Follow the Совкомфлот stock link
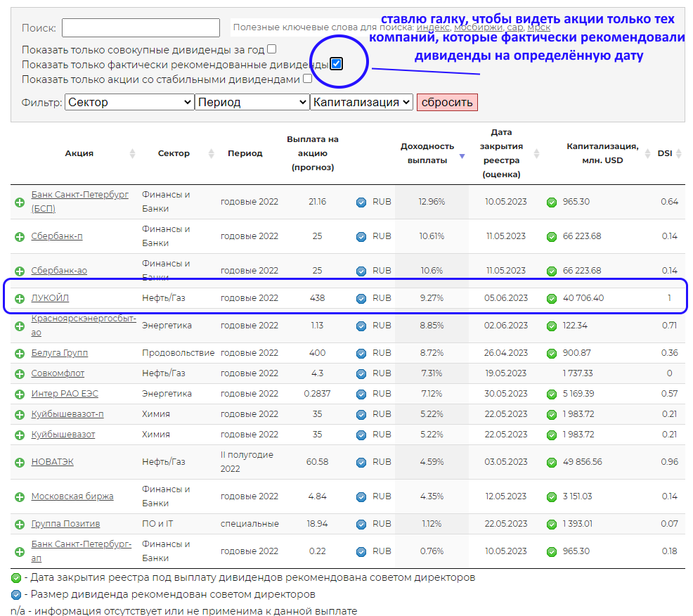This screenshot has width=693, height=616. (x=58, y=373)
